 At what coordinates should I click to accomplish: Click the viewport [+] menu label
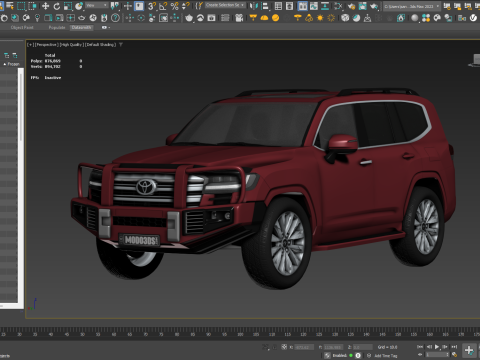(x=30, y=44)
